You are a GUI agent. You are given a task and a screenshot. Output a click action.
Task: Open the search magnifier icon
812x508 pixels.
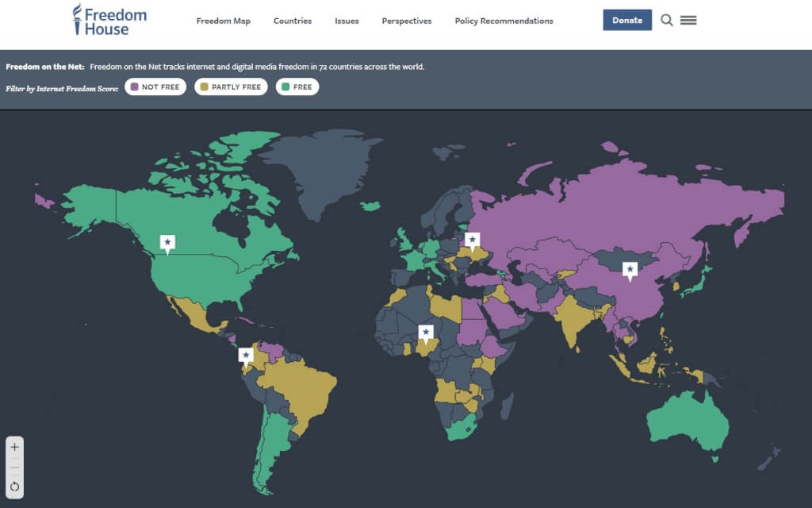tap(667, 21)
